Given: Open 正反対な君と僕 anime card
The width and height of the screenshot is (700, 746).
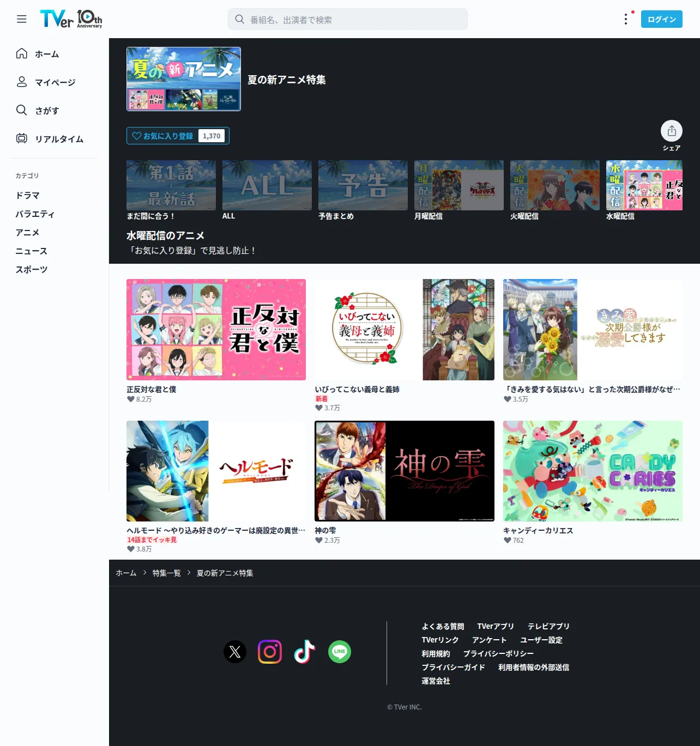Looking at the screenshot, I should point(216,330).
